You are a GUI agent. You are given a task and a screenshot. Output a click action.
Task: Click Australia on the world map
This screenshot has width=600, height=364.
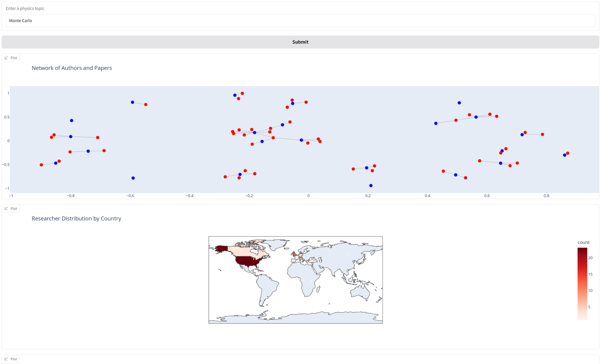[360, 292]
